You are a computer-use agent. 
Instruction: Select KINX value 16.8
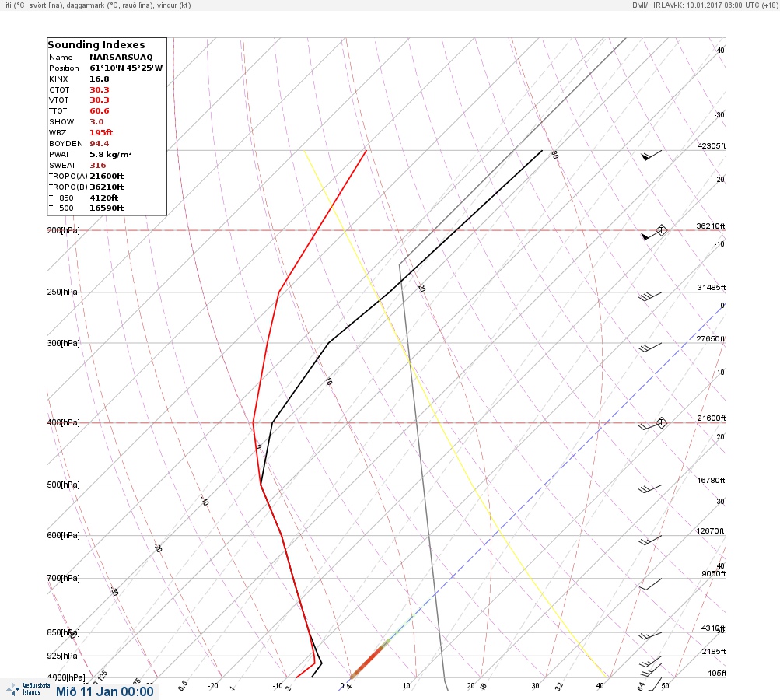pyautogui.click(x=99, y=79)
